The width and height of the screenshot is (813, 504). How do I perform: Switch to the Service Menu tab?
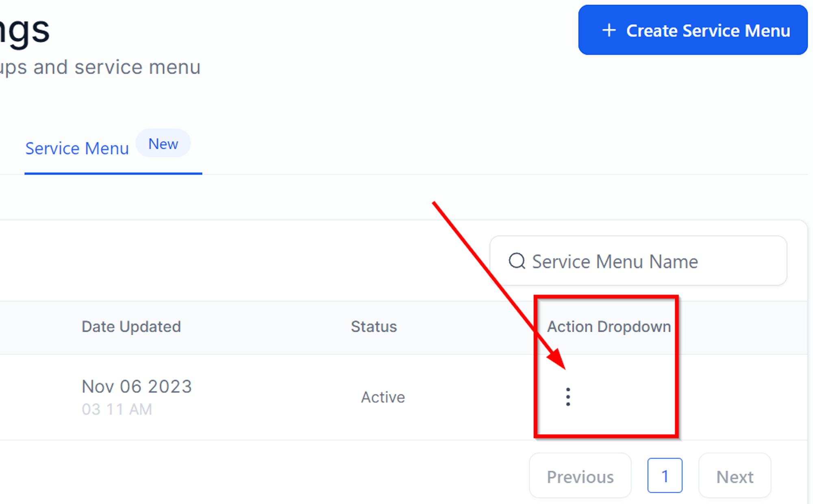coord(77,148)
